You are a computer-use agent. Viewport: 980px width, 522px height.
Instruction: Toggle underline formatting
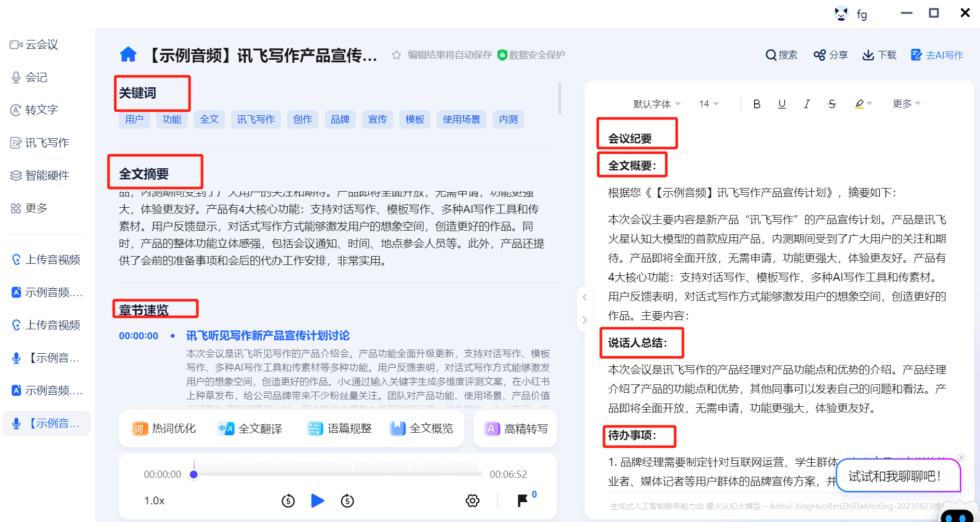[782, 104]
